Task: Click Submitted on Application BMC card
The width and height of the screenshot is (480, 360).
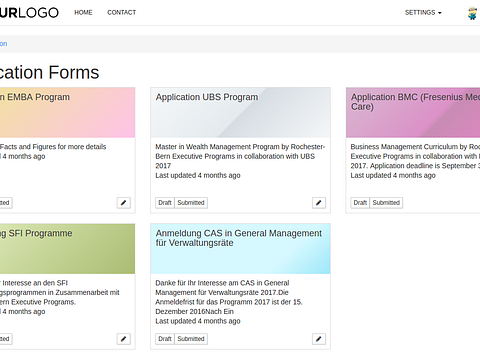Action: pyautogui.click(x=386, y=203)
